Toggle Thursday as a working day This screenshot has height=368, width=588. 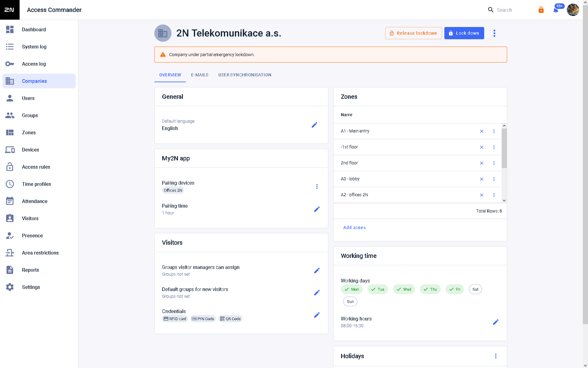(x=430, y=289)
